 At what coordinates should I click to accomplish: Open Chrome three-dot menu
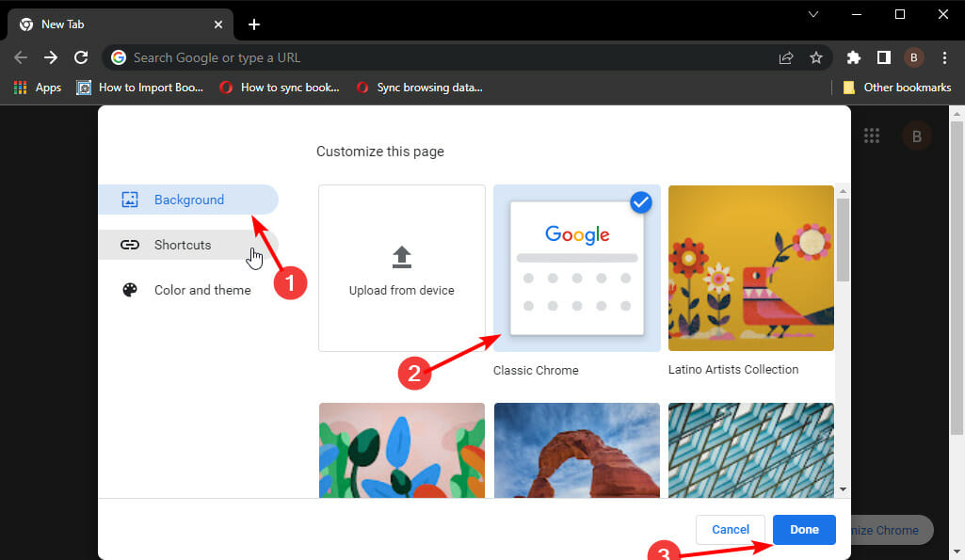tap(944, 57)
